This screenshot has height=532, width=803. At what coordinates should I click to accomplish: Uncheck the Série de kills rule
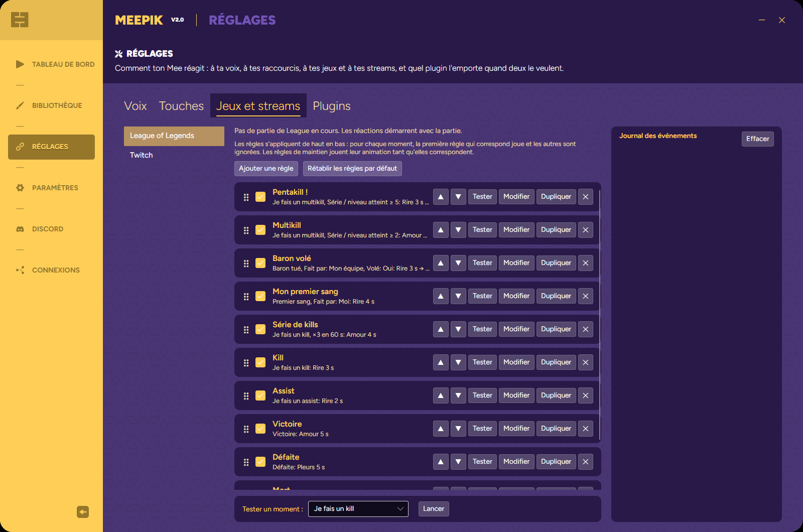260,329
